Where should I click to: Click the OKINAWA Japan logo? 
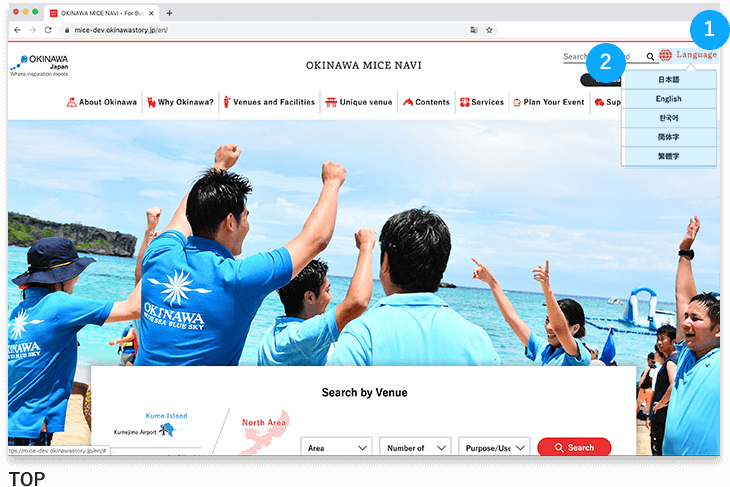click(x=38, y=65)
